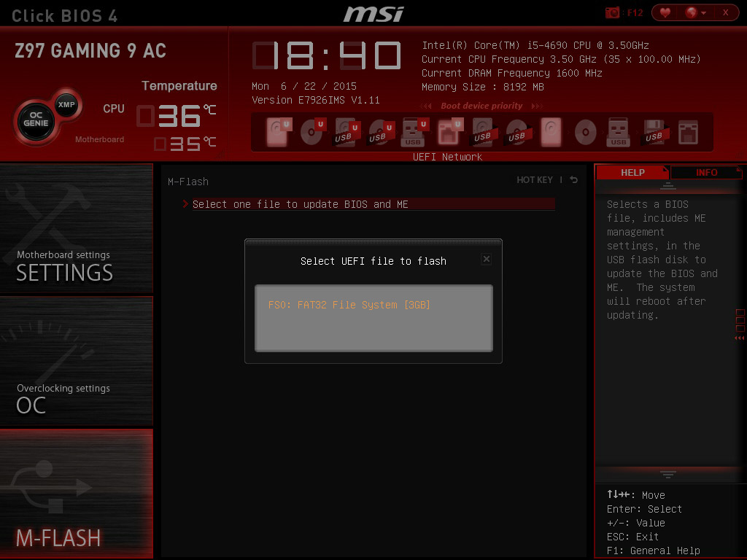This screenshot has width=747, height=560.
Task: Select the UEFI USB CD/DVD boot icon
Action: [381, 132]
